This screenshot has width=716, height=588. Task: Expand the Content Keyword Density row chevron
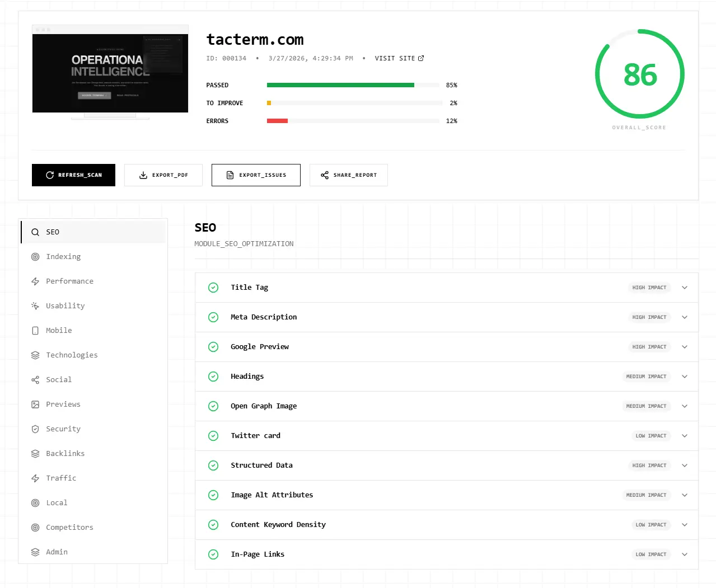coord(685,525)
